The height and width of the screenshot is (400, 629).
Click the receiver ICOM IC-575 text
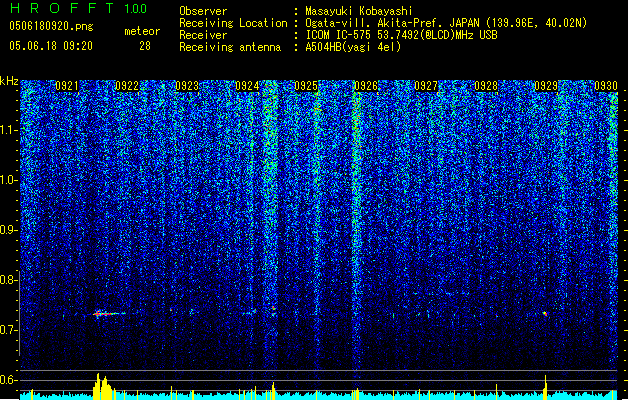click(x=401, y=35)
